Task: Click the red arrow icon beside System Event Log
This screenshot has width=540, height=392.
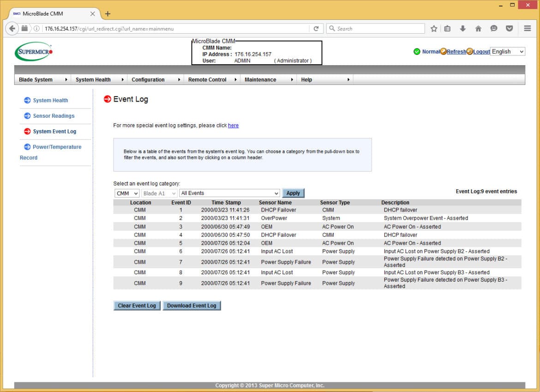Action: pyautogui.click(x=27, y=131)
